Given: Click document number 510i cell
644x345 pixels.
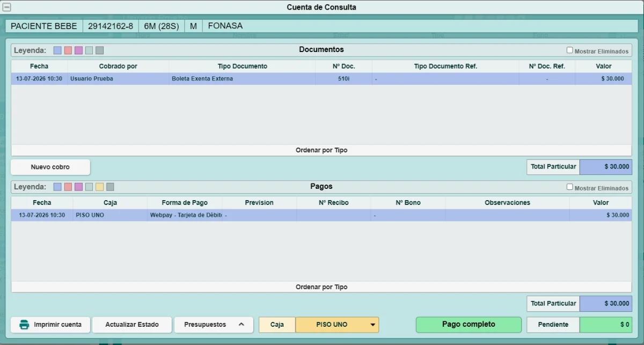Looking at the screenshot, I should tap(343, 79).
